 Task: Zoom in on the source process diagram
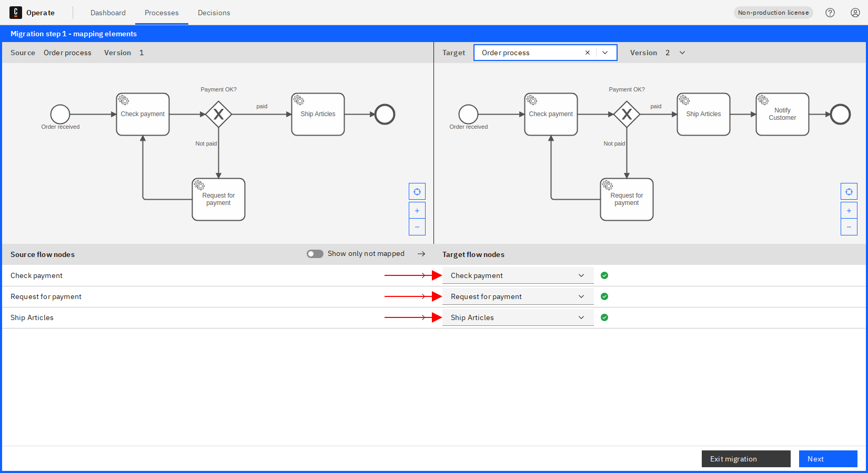417,210
